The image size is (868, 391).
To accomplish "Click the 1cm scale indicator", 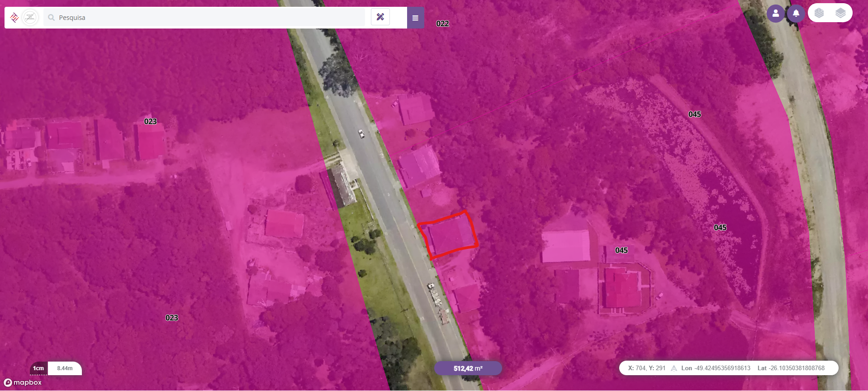I will tap(39, 368).
